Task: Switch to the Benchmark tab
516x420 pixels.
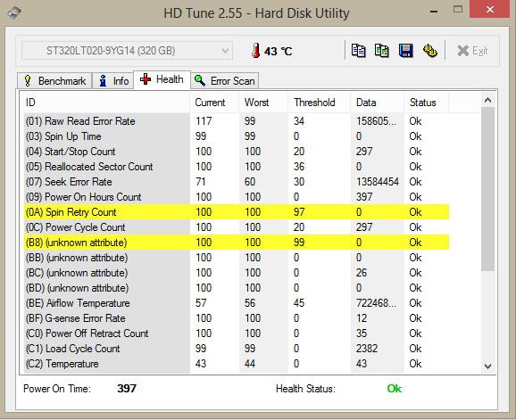Action: click(x=54, y=81)
